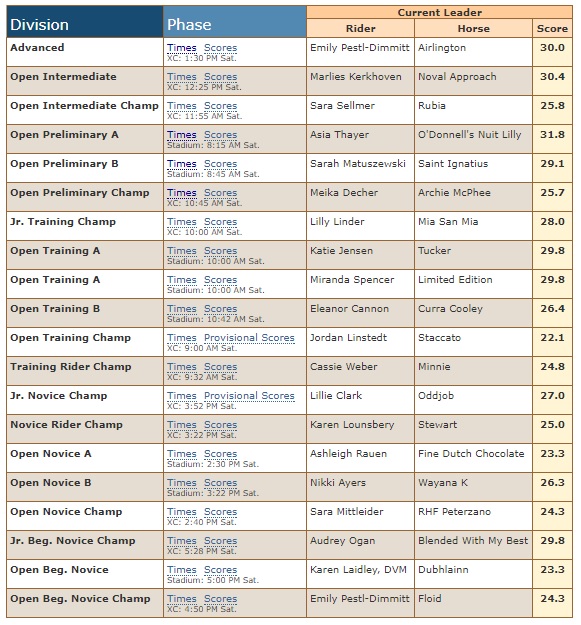Viewport: 581px width, 625px height.
Task: Click the Division column header
Action: click(84, 22)
